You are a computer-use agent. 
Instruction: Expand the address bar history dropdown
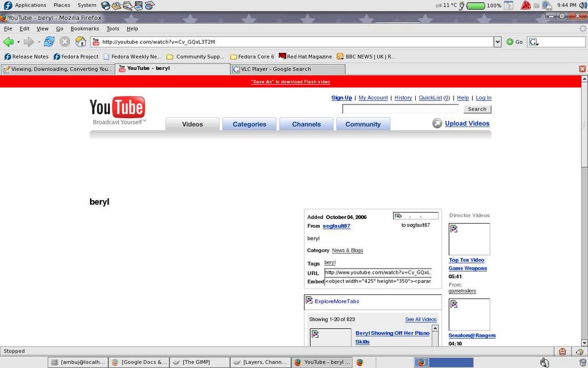pyautogui.click(x=498, y=41)
